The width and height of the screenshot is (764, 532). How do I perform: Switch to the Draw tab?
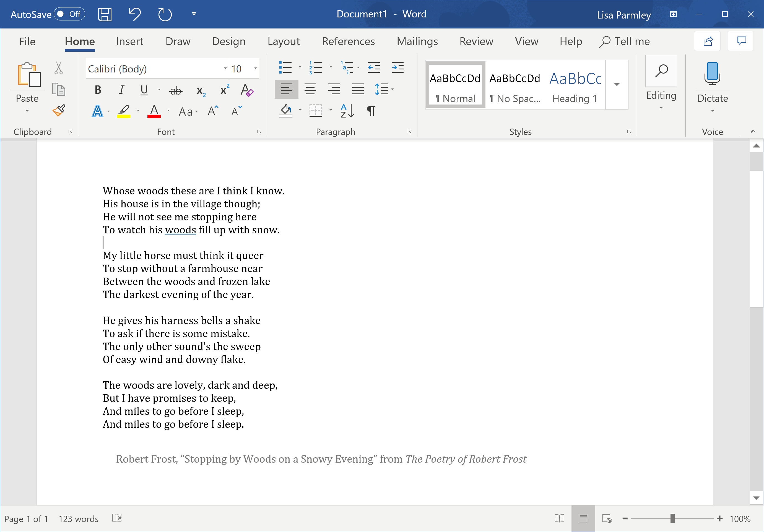click(x=178, y=41)
